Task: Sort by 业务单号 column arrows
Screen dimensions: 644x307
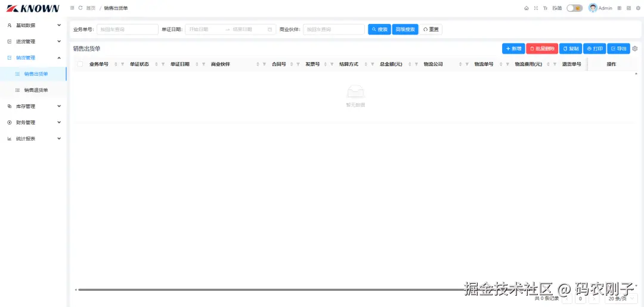Action: tap(116, 64)
